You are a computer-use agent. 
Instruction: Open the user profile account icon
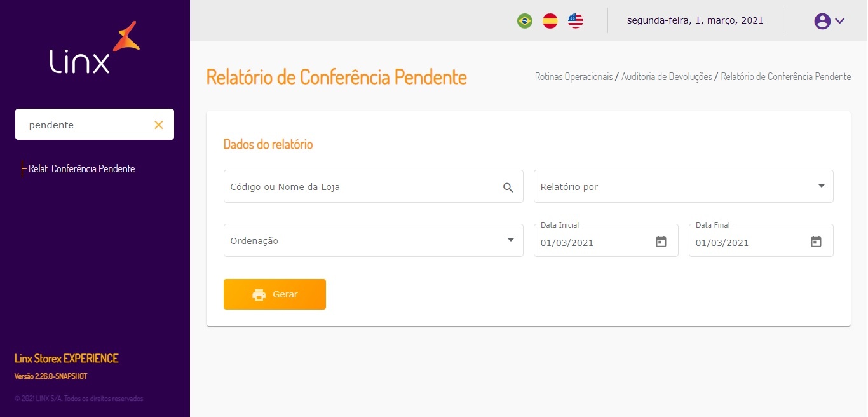822,21
